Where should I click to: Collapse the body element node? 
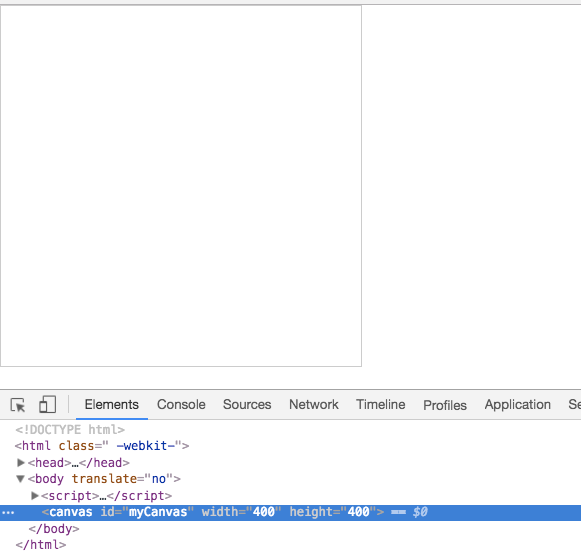click(x=21, y=479)
